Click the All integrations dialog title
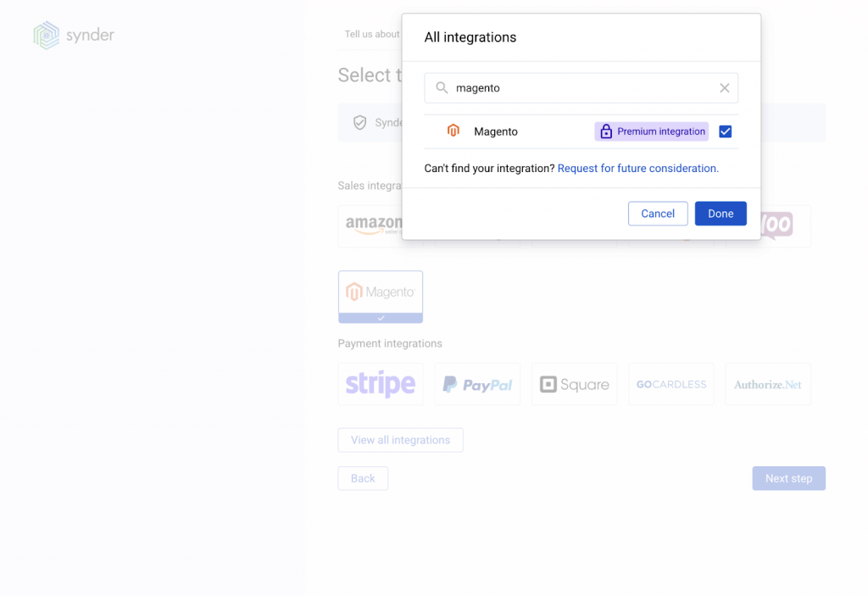Viewport: 868px width, 596px height. 470,37
